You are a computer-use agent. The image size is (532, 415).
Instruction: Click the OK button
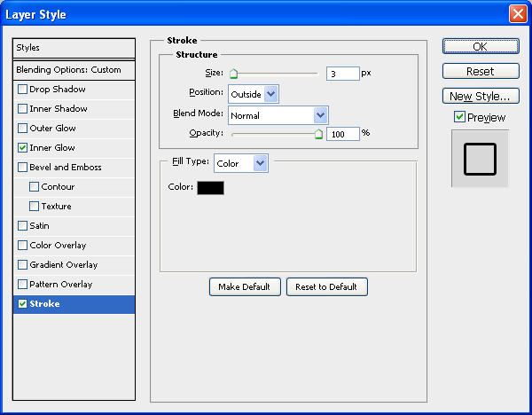click(481, 46)
